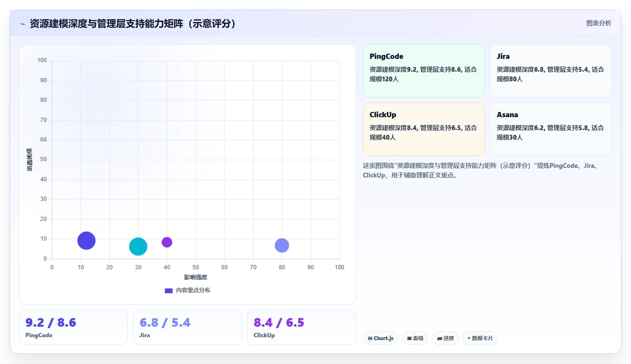The width and height of the screenshot is (631, 364).
Task: Click the 影响强度 x-axis label
Action: point(195,277)
